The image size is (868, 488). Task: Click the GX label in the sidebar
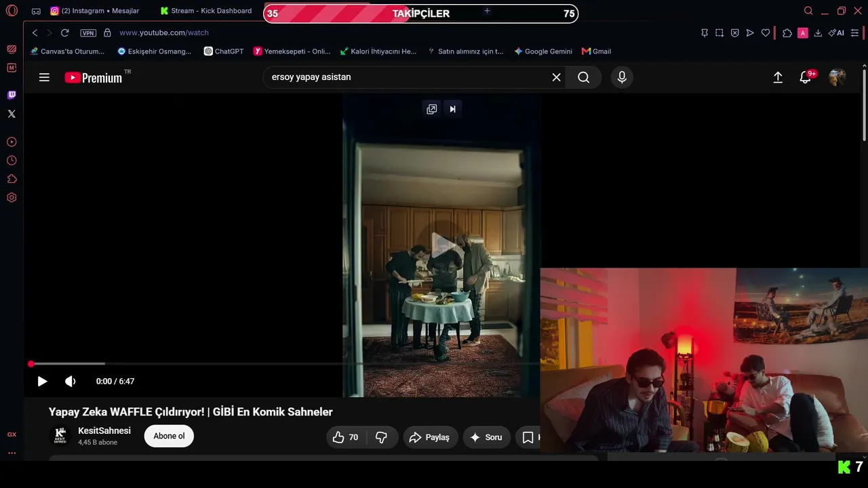12,434
